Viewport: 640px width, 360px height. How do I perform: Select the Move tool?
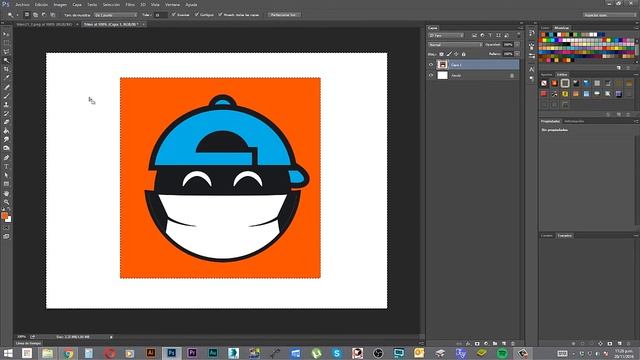6,34
